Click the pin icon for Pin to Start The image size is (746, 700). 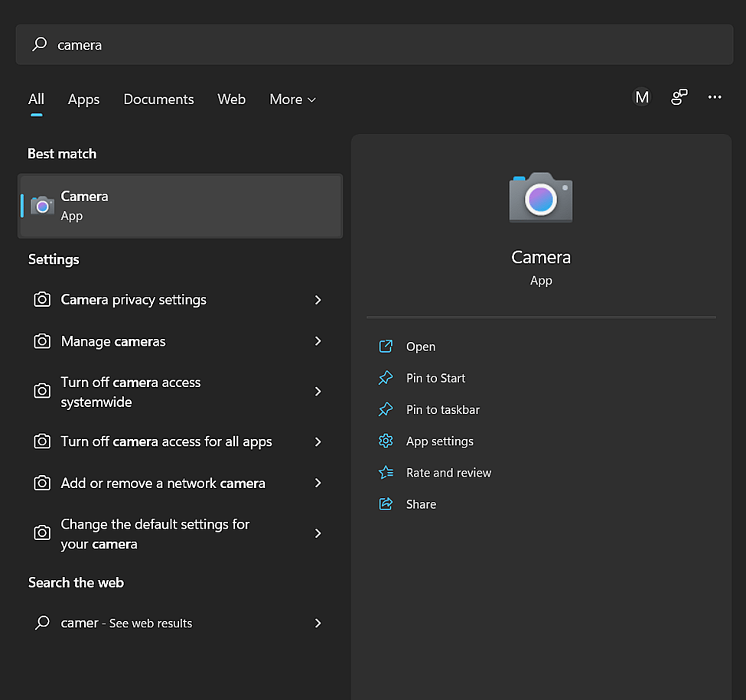tap(386, 378)
